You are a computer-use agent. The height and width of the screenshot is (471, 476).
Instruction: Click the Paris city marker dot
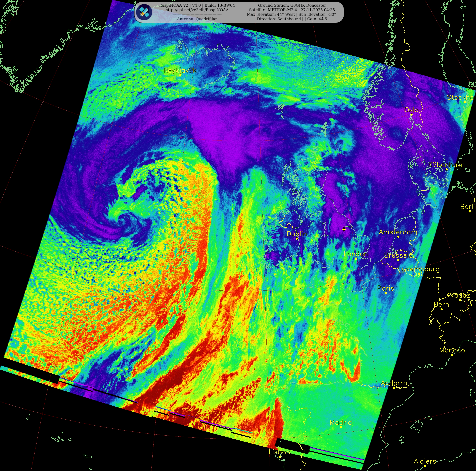(386, 293)
